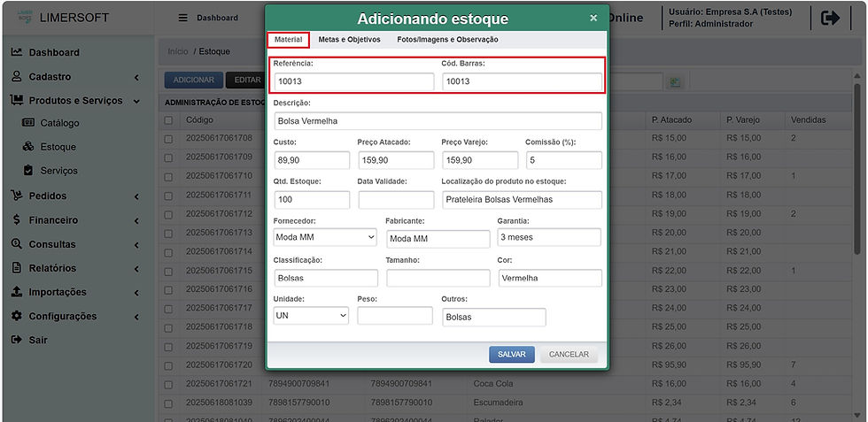This screenshot has width=868, height=422.
Task: Click the Catálogo card icon
Action: click(28, 123)
